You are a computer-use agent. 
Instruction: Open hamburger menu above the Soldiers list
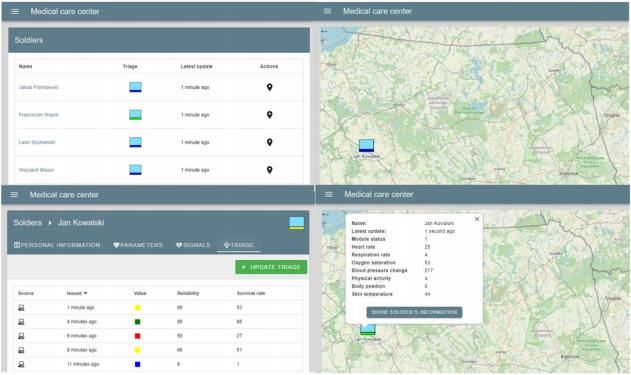pos(15,11)
